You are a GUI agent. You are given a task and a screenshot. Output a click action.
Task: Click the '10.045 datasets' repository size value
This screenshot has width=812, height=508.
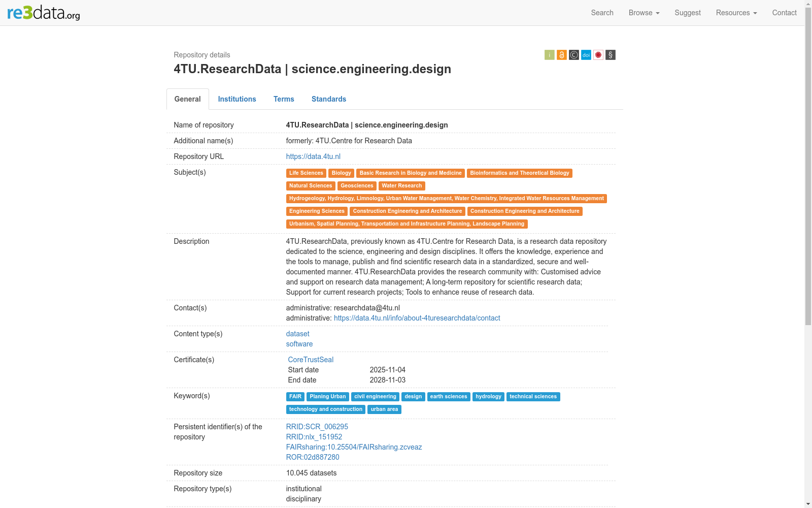coord(312,473)
